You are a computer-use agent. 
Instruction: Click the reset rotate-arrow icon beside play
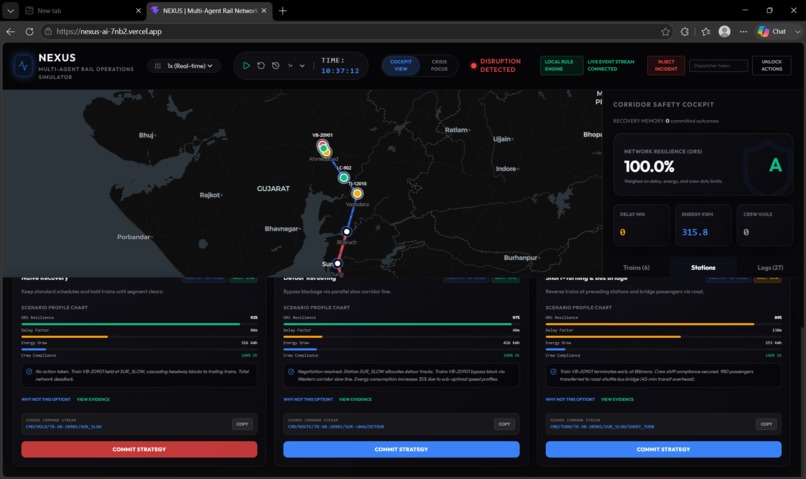261,66
